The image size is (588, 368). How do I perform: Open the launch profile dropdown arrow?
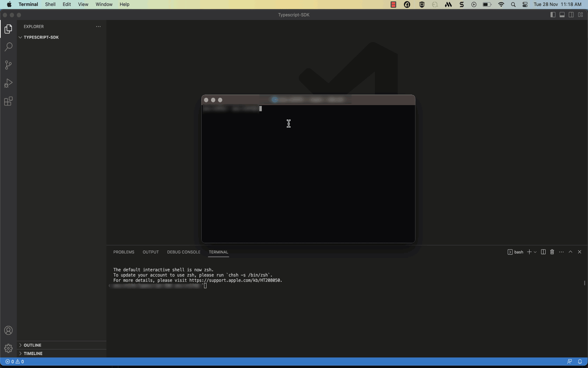click(535, 252)
